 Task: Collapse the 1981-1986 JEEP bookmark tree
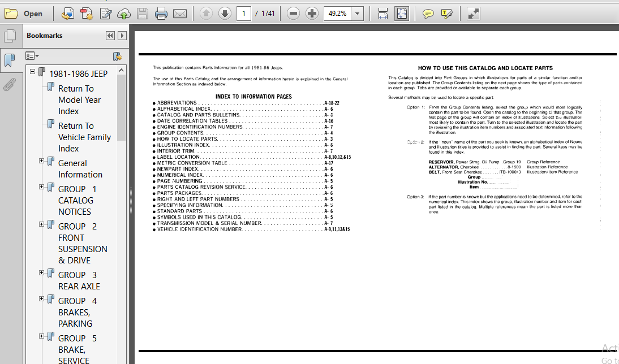click(33, 72)
